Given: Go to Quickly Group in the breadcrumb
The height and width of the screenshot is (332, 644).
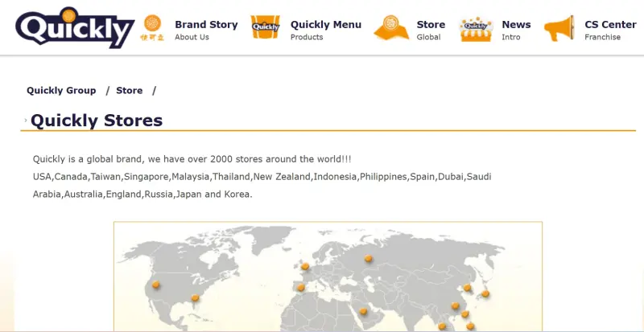Looking at the screenshot, I should pos(61,91).
